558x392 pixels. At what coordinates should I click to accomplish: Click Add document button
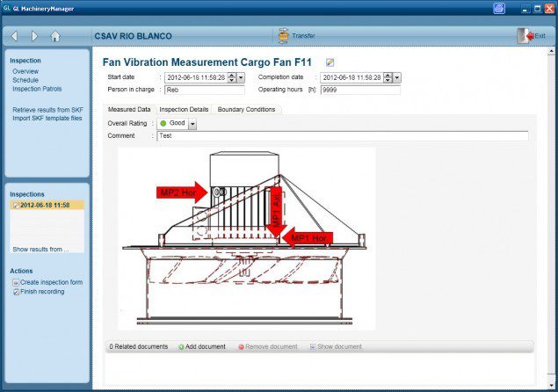[x=202, y=347]
